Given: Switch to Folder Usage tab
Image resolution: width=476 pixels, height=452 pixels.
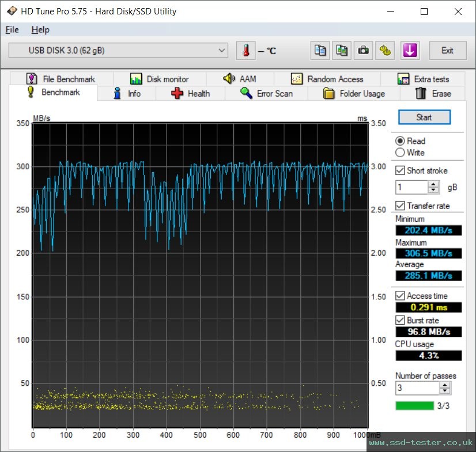Looking at the screenshot, I should (x=354, y=93).
